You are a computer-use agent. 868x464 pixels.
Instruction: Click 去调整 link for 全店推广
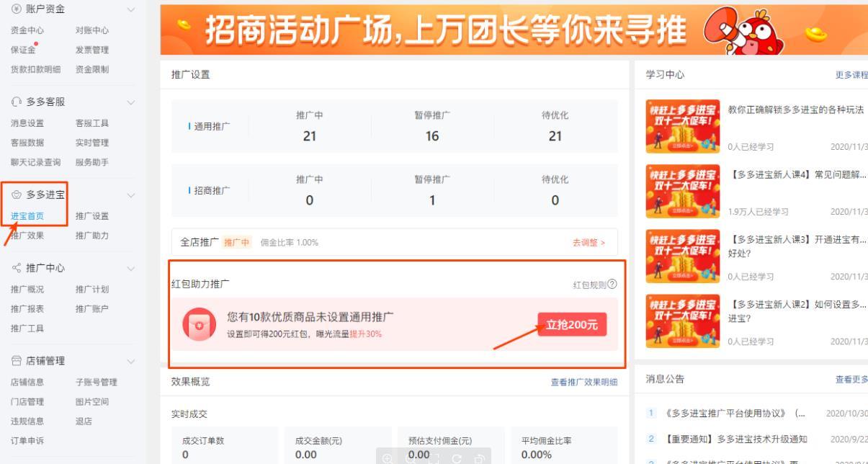(589, 243)
